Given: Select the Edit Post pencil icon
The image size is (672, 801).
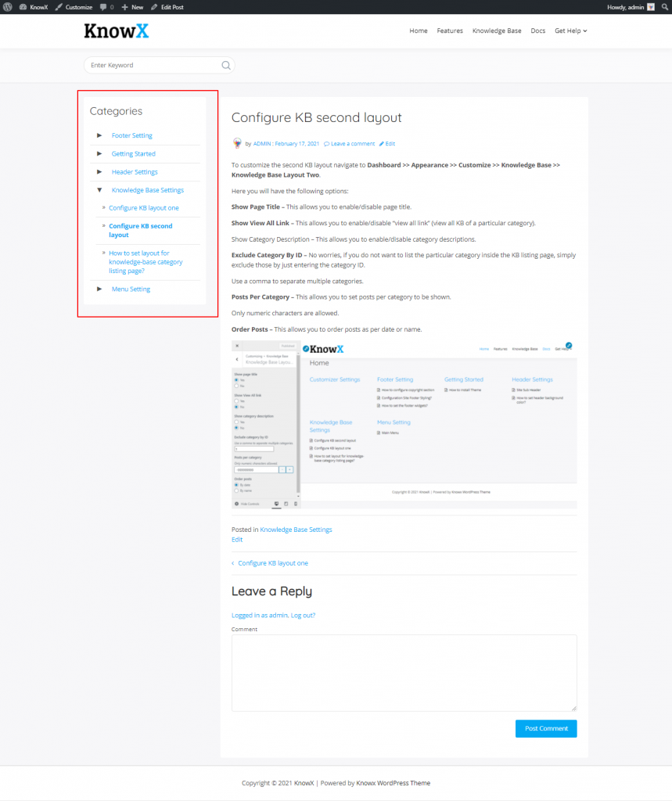Looking at the screenshot, I should [x=154, y=6].
